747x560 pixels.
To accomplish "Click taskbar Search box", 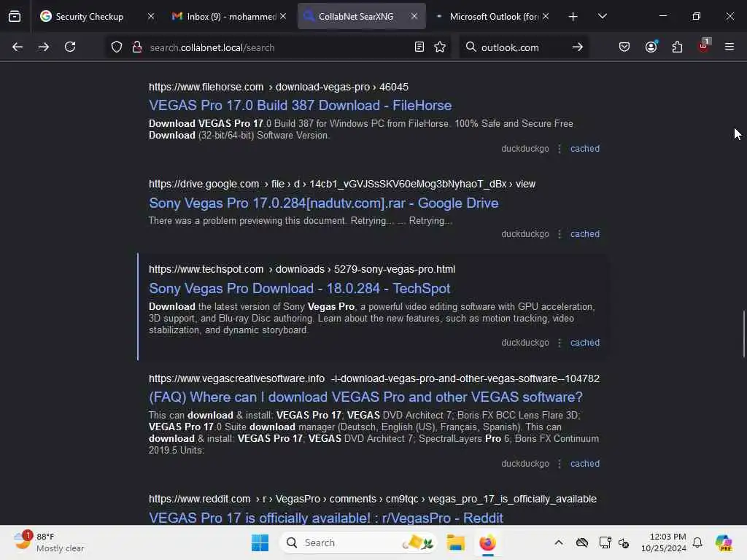I will pyautogui.click(x=359, y=542).
